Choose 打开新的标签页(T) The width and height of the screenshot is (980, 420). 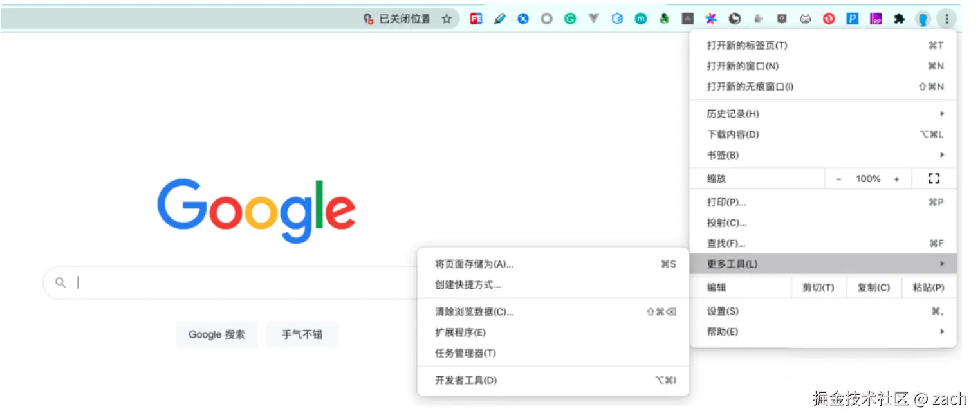[823, 45]
